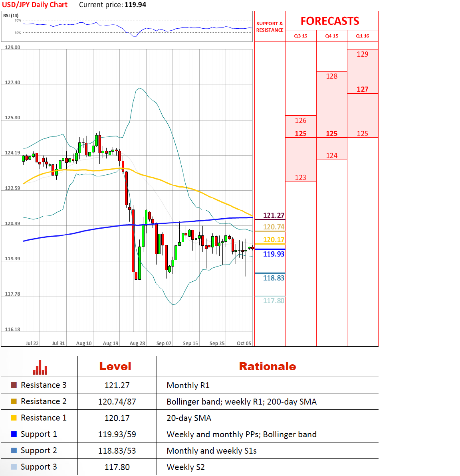The width and height of the screenshot is (460, 476).
Task: Select the Support 3 row label
Action: coord(39,467)
